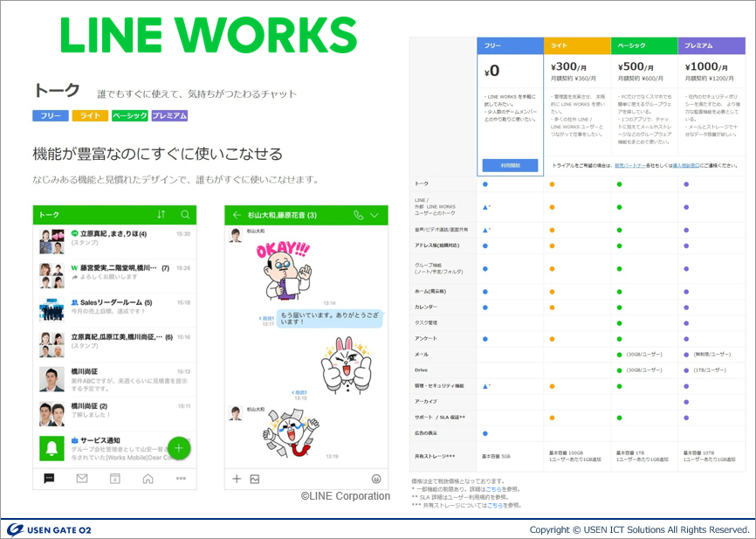
Task: Expand the chat header chevron menu
Action: pyautogui.click(x=375, y=215)
